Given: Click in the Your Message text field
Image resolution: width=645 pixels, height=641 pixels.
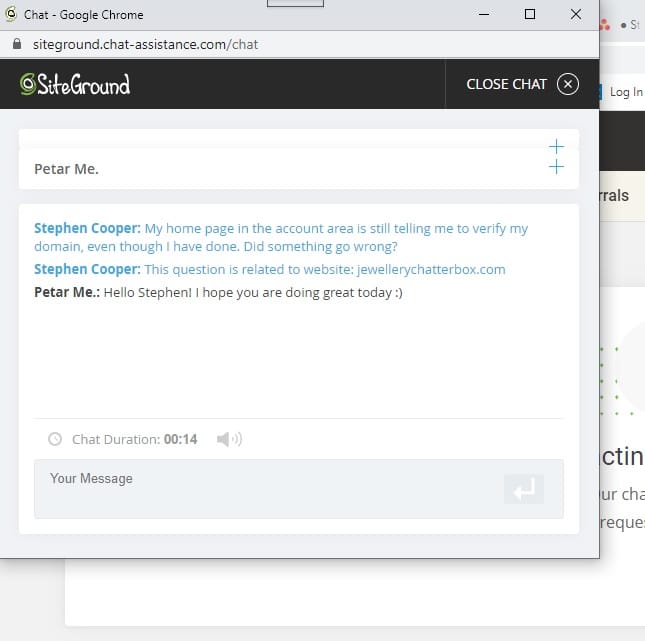Looking at the screenshot, I should pyautogui.click(x=269, y=489).
